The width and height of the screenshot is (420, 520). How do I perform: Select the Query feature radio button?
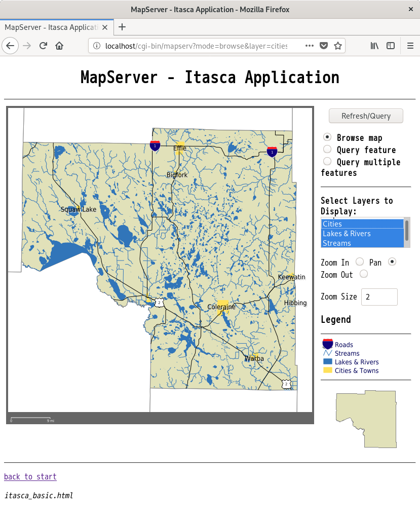click(x=327, y=149)
